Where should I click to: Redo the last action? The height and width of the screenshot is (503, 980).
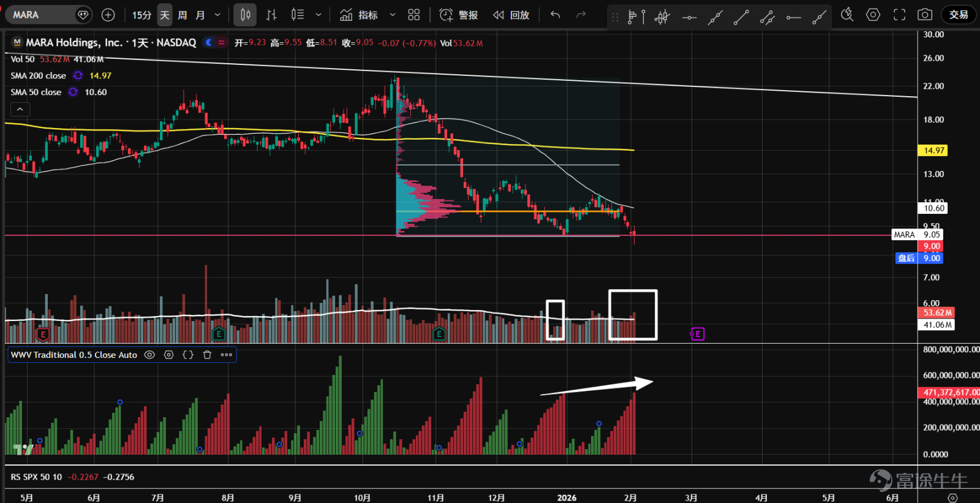point(581,15)
